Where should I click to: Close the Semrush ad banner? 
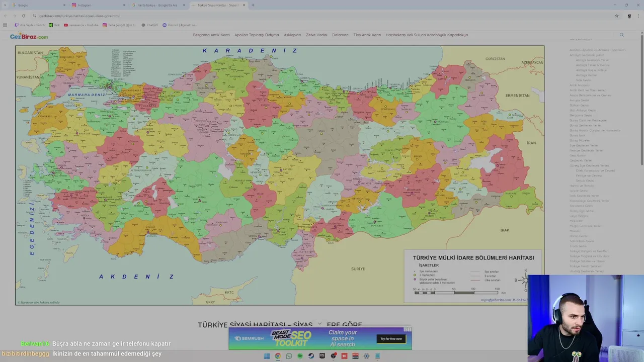click(x=409, y=330)
